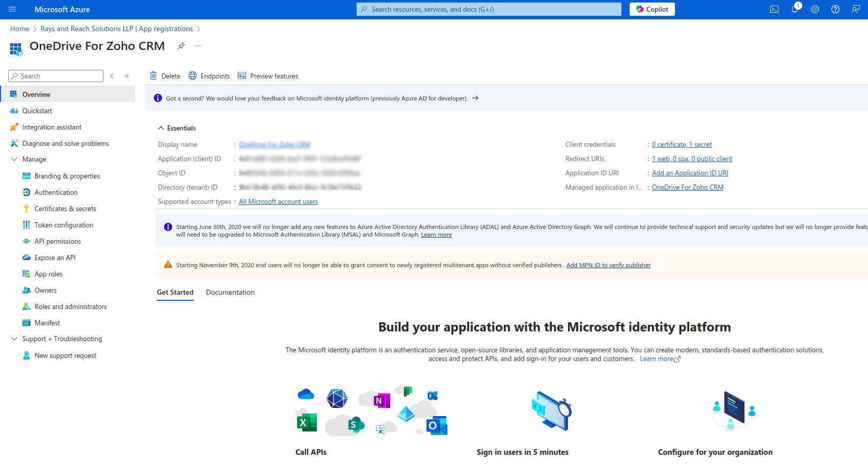Pin OneDrive For Zoho CRM page
The width and height of the screenshot is (868, 464).
[x=181, y=46]
